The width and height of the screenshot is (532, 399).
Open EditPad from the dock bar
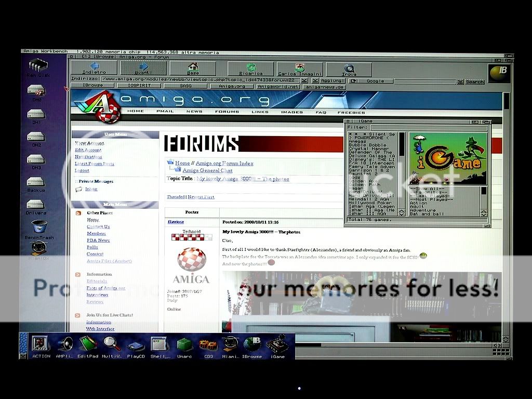click(88, 347)
